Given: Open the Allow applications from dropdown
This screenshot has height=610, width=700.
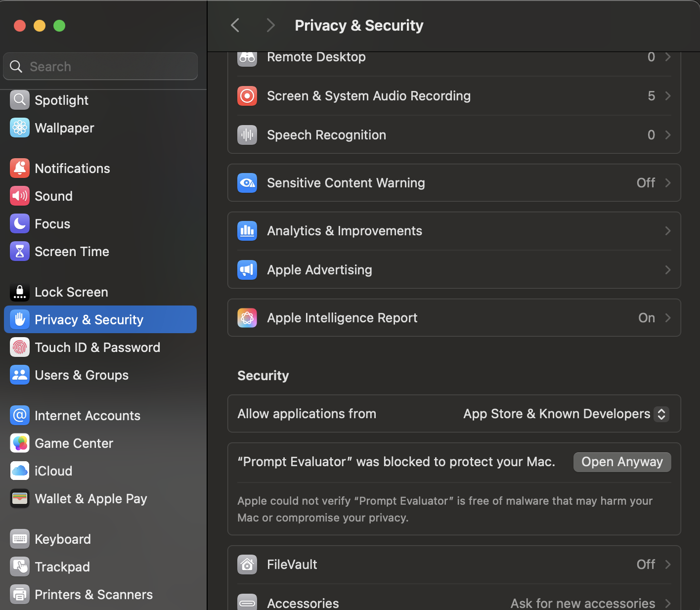Looking at the screenshot, I should [566, 414].
